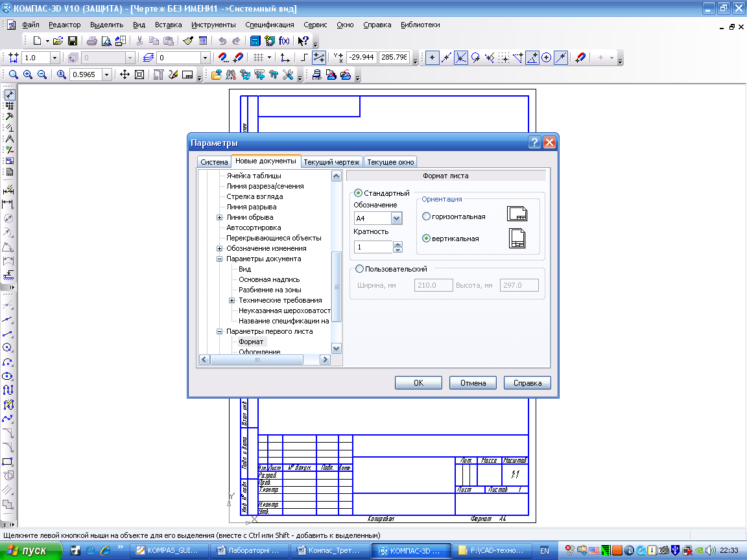Screen dimensions: 747x560
Task: Open the layer number 0 dropdown
Action: pyautogui.click(x=205, y=58)
